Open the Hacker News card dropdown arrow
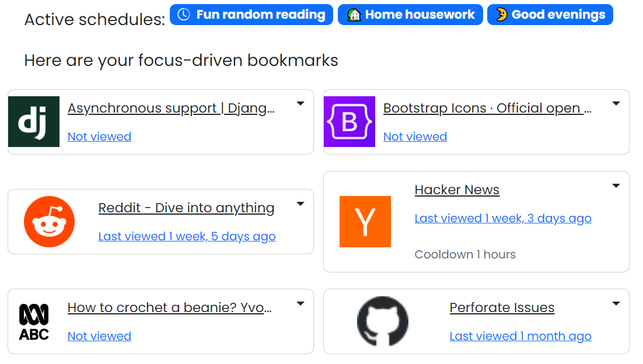 pos(616,185)
